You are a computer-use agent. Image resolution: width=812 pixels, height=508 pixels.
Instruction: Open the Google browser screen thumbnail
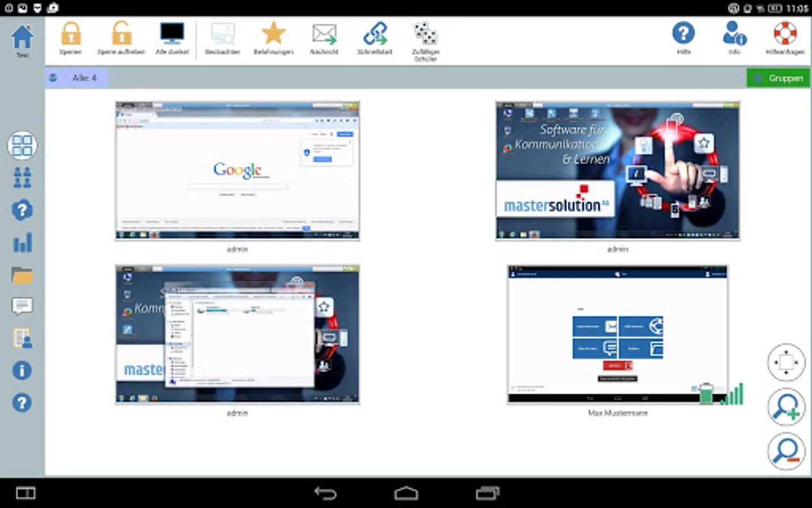[x=237, y=171]
